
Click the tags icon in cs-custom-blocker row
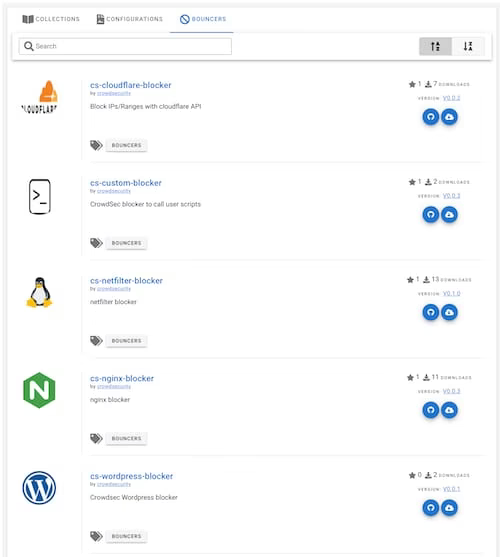coord(96,243)
